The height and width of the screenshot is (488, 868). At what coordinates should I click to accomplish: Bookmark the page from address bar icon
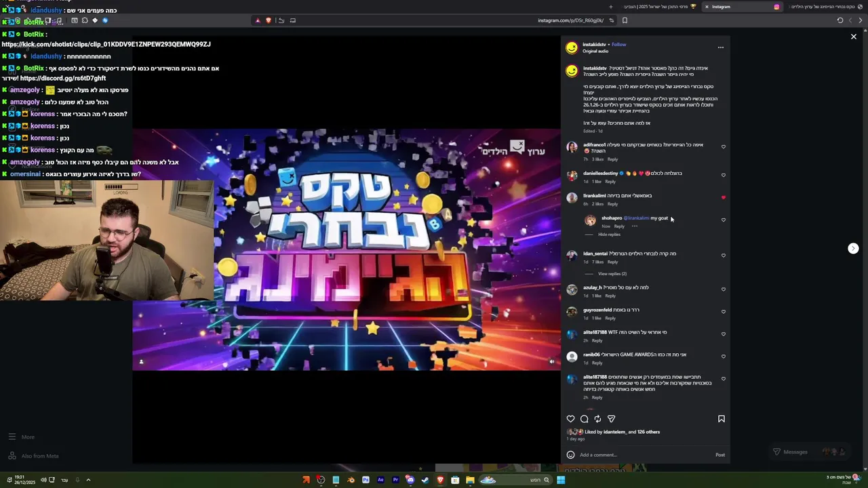pos(625,20)
